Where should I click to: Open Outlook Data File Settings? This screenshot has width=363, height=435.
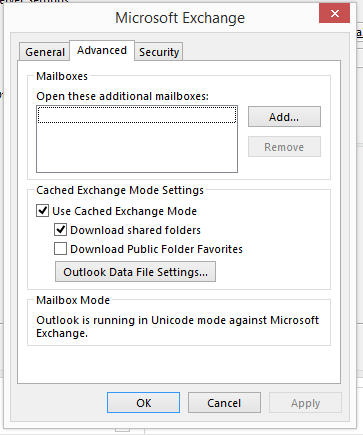pyautogui.click(x=135, y=272)
